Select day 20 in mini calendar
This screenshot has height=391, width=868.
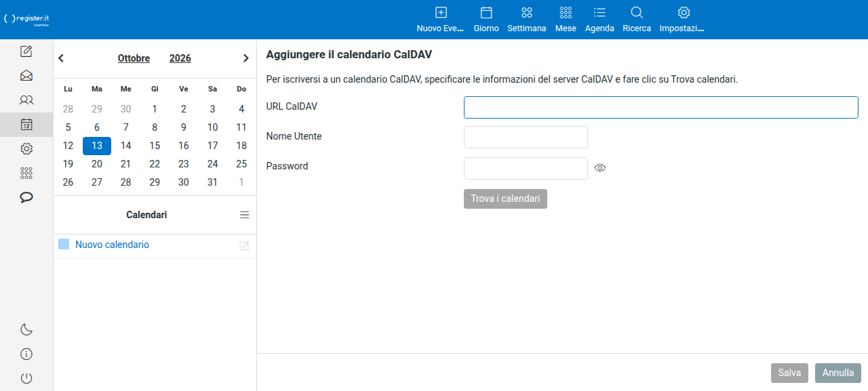click(x=97, y=164)
